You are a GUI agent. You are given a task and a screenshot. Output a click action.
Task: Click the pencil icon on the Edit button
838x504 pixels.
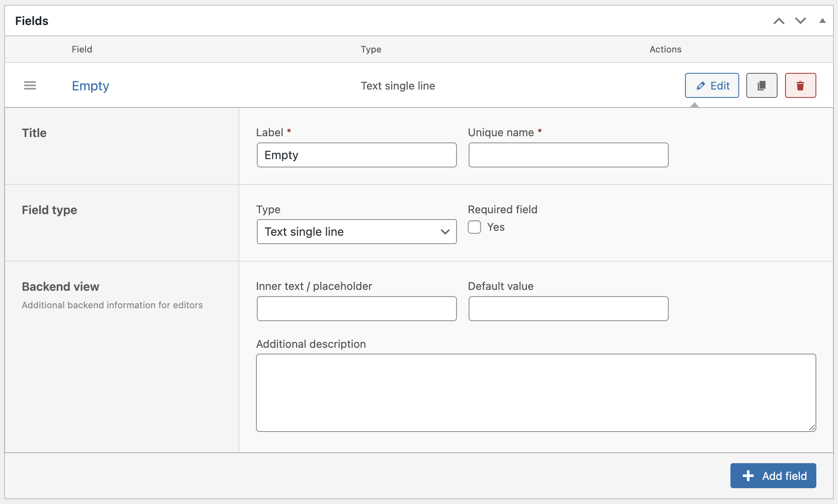[x=701, y=85]
